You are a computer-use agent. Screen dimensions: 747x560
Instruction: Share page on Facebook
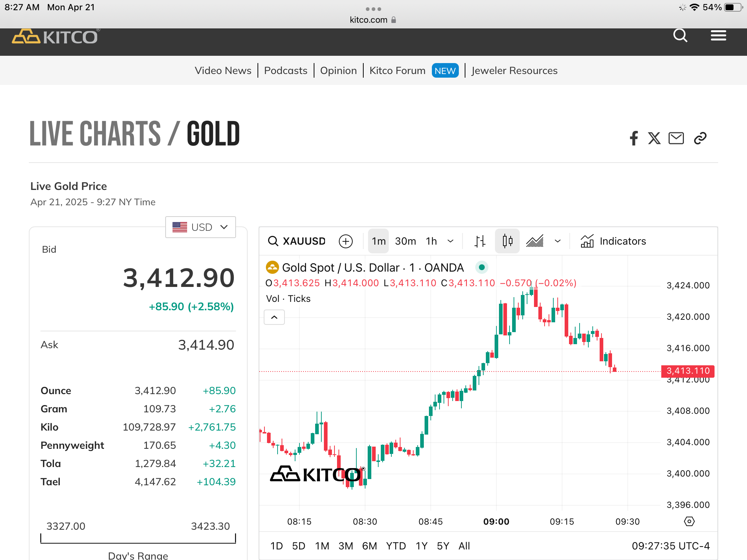coord(634,138)
